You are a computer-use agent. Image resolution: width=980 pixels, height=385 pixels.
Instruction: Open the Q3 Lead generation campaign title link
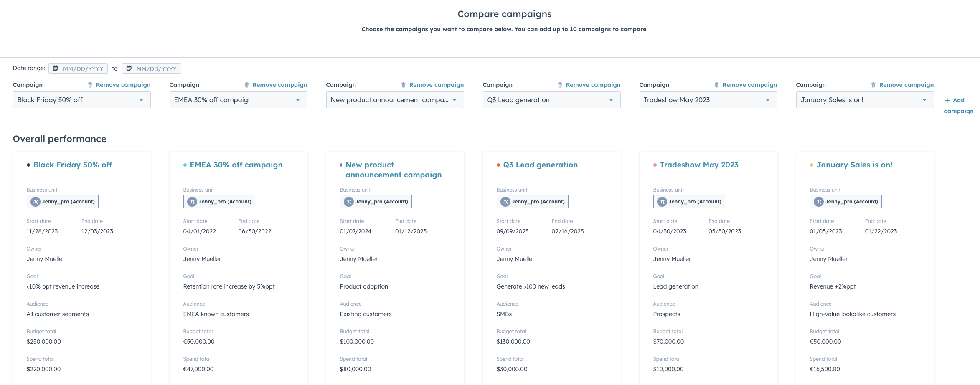click(x=541, y=165)
